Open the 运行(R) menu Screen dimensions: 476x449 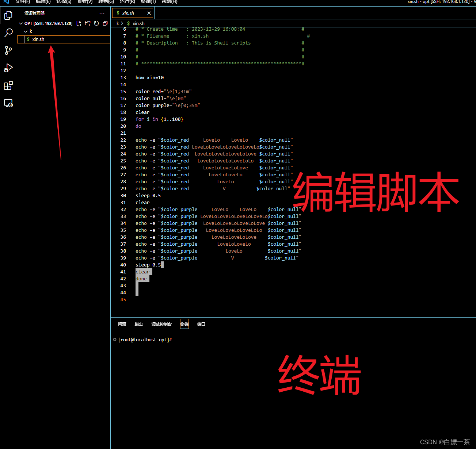(x=127, y=1)
